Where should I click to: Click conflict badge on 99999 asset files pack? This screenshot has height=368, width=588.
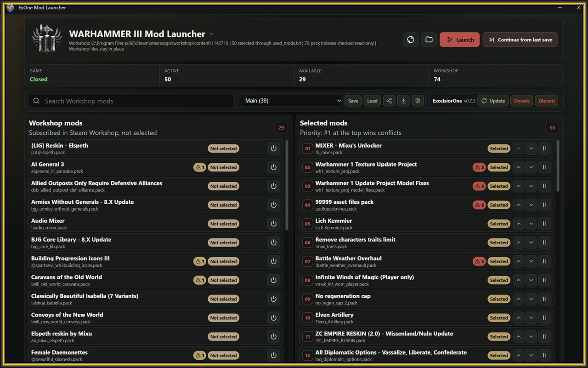click(479, 205)
